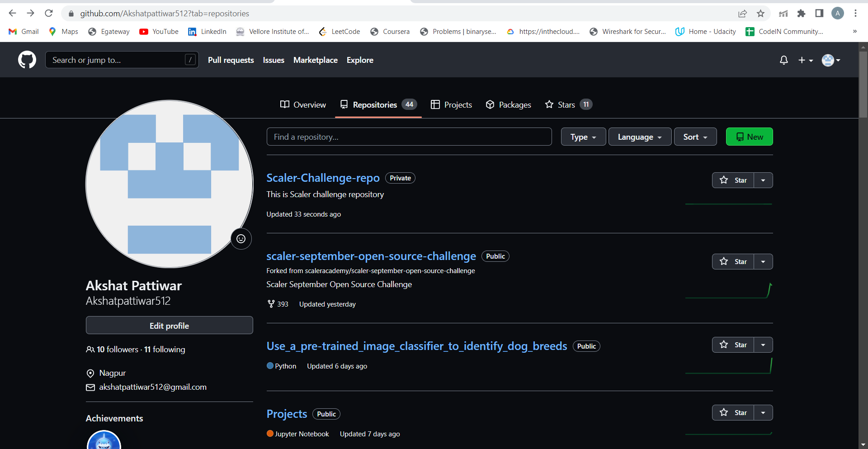Open the user avatar menu dropdown

(x=831, y=60)
